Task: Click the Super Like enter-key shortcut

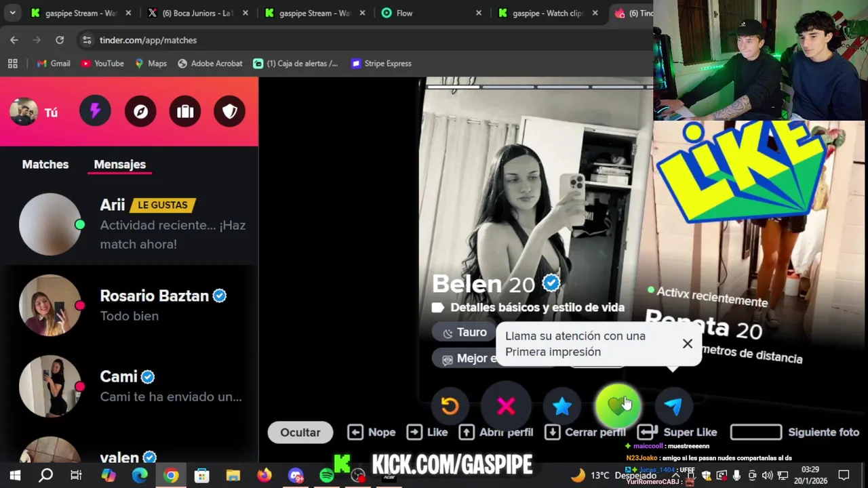Action: point(677,432)
